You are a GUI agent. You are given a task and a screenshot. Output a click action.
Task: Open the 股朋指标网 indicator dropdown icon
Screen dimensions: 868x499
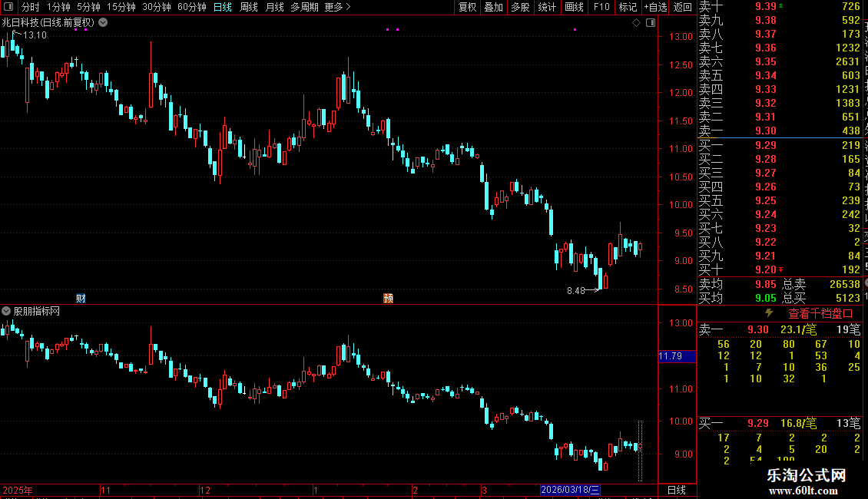point(6,311)
